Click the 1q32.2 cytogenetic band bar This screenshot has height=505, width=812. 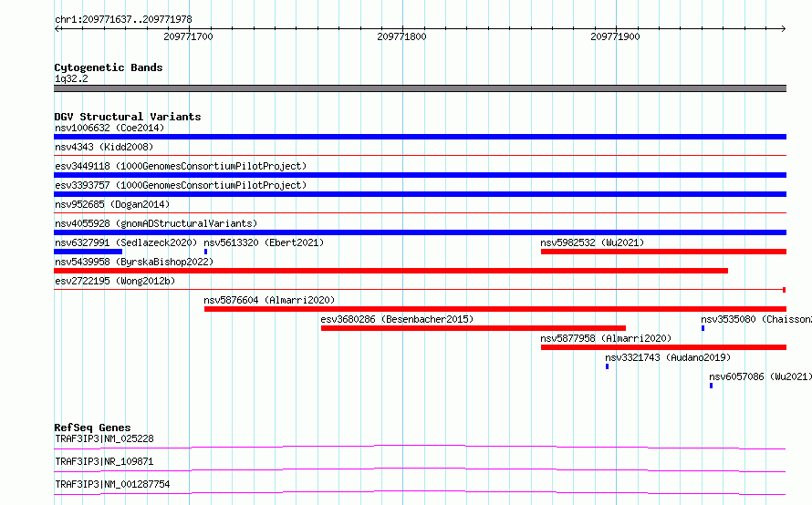pyautogui.click(x=420, y=88)
